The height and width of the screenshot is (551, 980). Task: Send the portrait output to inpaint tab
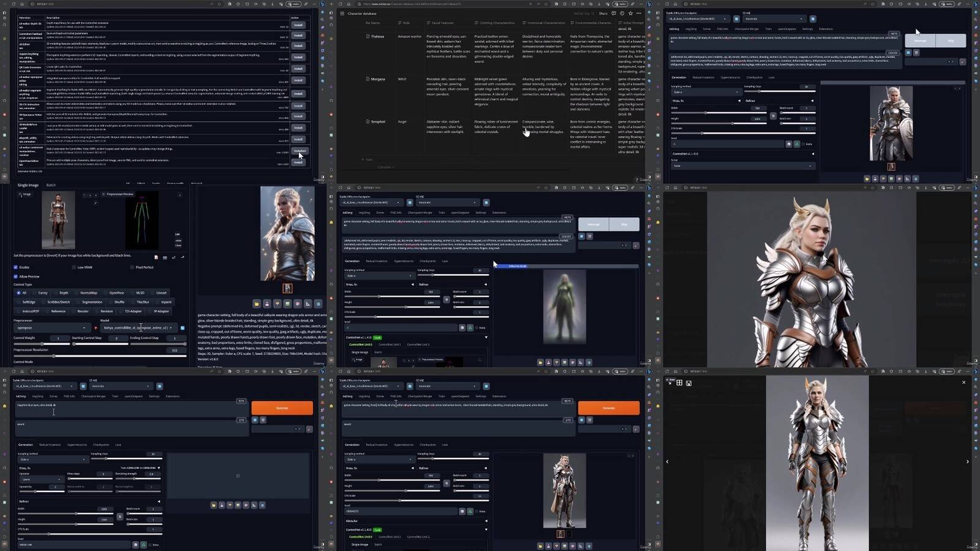298,303
